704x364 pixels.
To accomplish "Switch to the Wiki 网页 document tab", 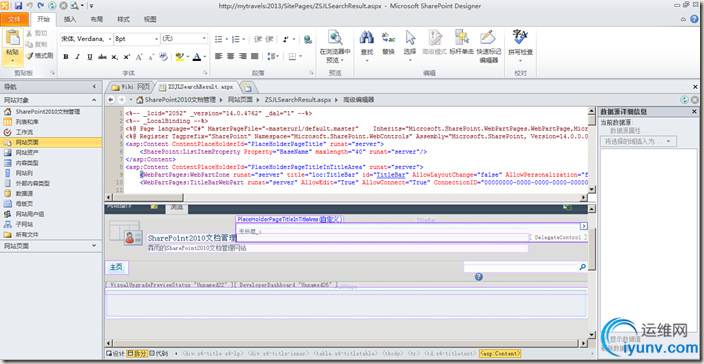I will click(x=131, y=87).
